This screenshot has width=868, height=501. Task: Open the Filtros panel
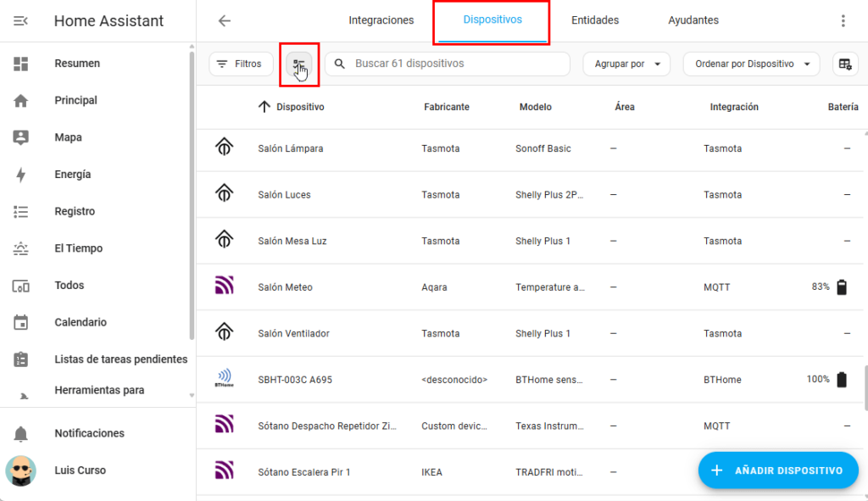pos(241,64)
